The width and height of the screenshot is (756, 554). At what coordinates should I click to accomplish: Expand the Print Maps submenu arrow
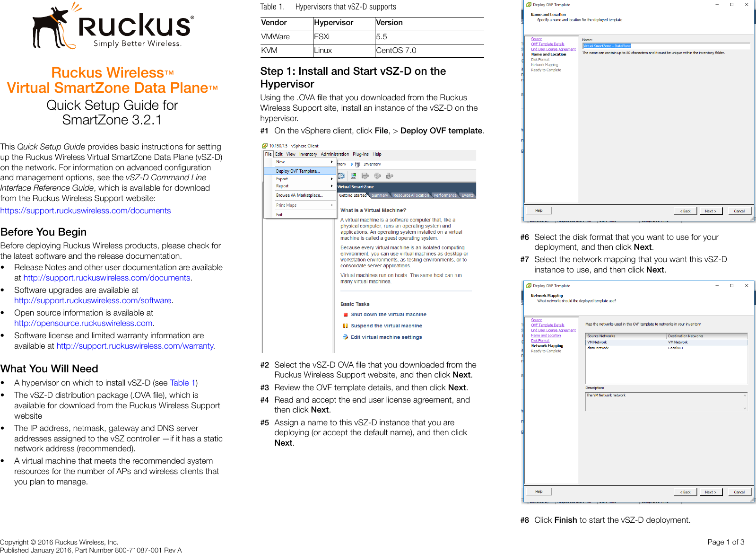click(332, 205)
